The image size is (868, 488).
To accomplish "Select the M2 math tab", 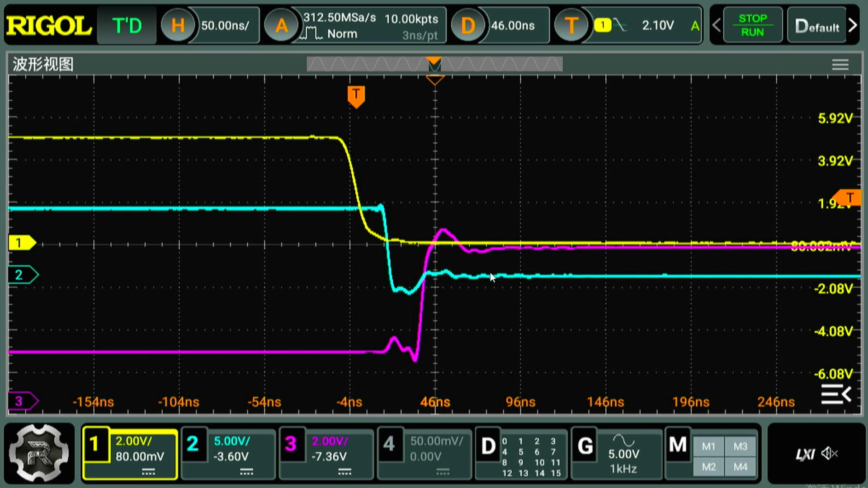I will (x=708, y=467).
